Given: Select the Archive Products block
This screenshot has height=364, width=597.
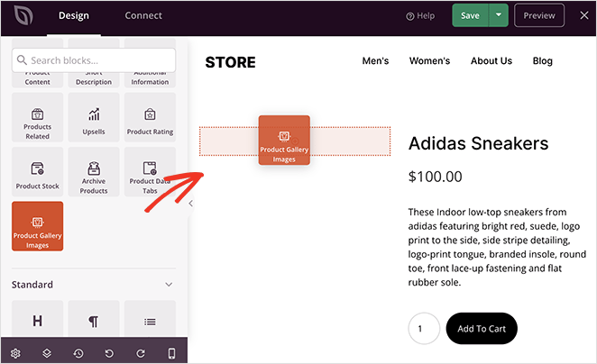Looking at the screenshot, I should click(x=94, y=173).
